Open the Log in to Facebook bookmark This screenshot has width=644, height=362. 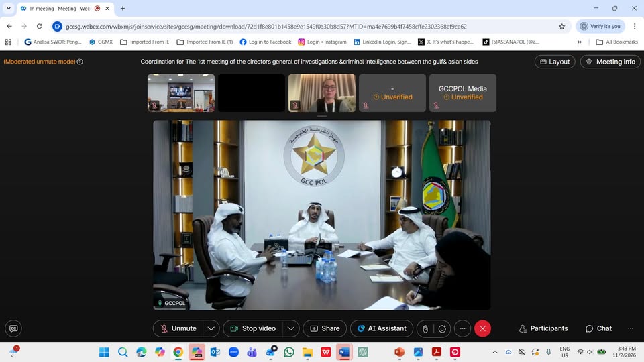[x=265, y=42]
